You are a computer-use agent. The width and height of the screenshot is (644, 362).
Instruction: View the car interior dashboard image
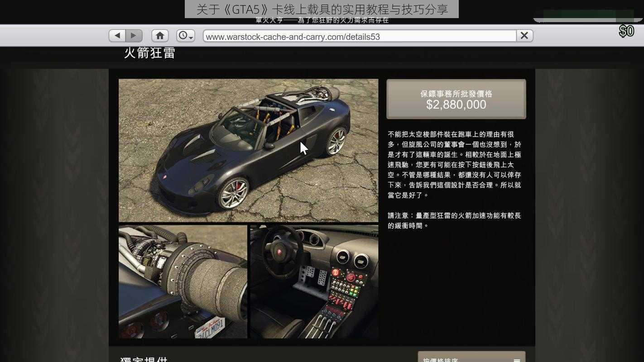[314, 281]
